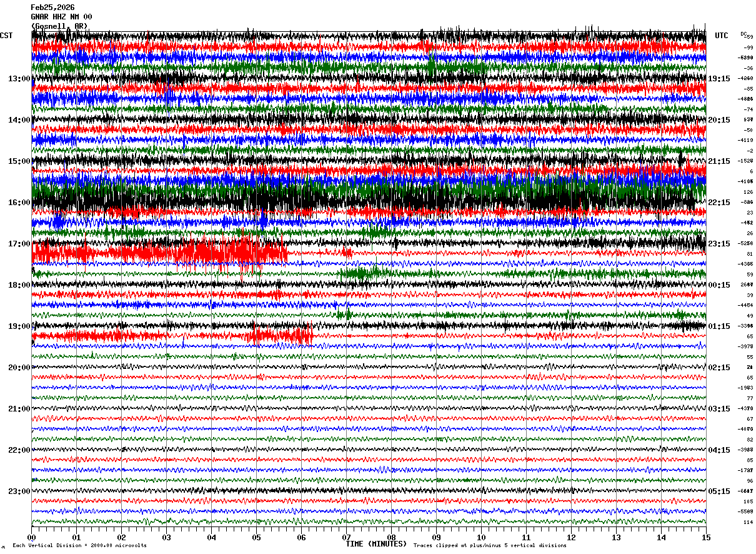This screenshot has height=554, width=756.
Task: Click the 21:15 UTC time label
Action: 719,161
